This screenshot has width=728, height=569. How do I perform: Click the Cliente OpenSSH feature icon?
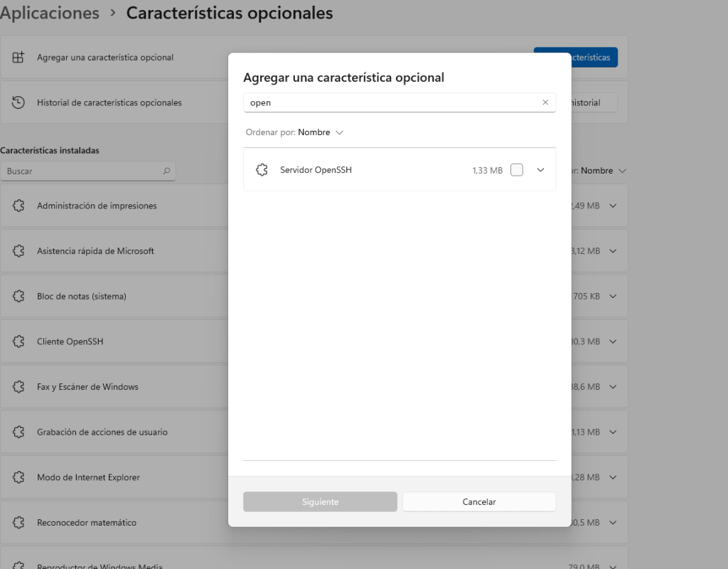pyautogui.click(x=18, y=341)
